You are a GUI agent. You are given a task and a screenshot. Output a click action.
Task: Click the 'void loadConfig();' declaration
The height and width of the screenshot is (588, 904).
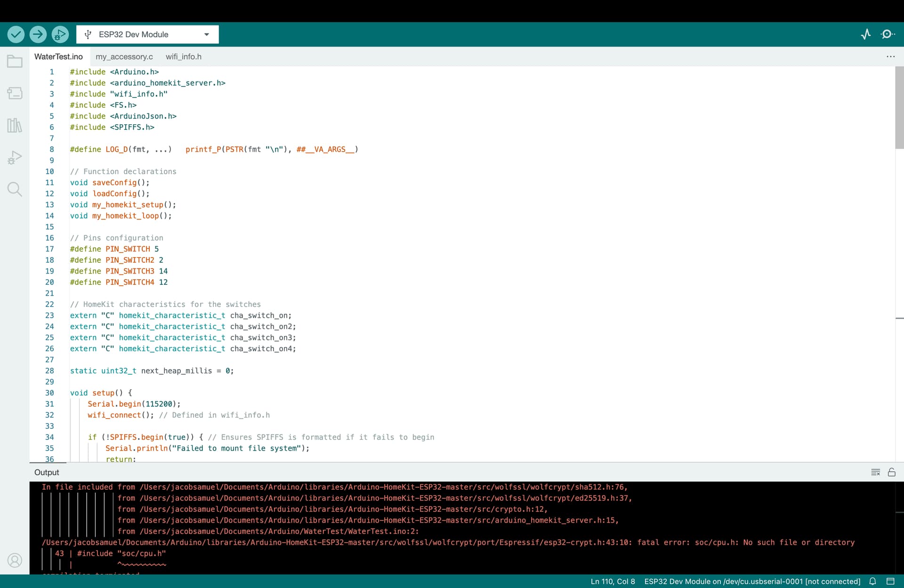[110, 193]
